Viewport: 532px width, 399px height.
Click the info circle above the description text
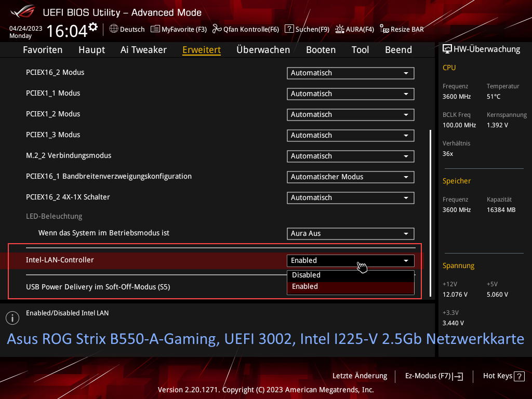point(12,317)
